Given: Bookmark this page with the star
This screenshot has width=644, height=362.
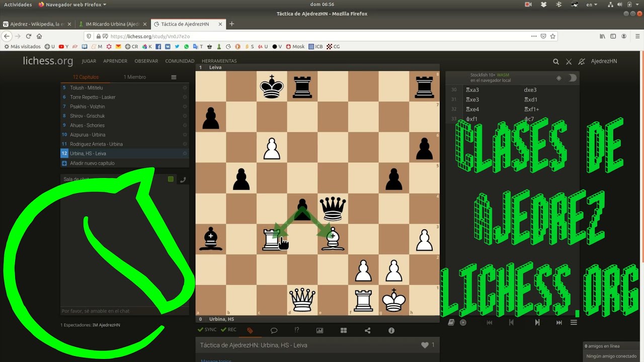Looking at the screenshot, I should [x=552, y=36].
